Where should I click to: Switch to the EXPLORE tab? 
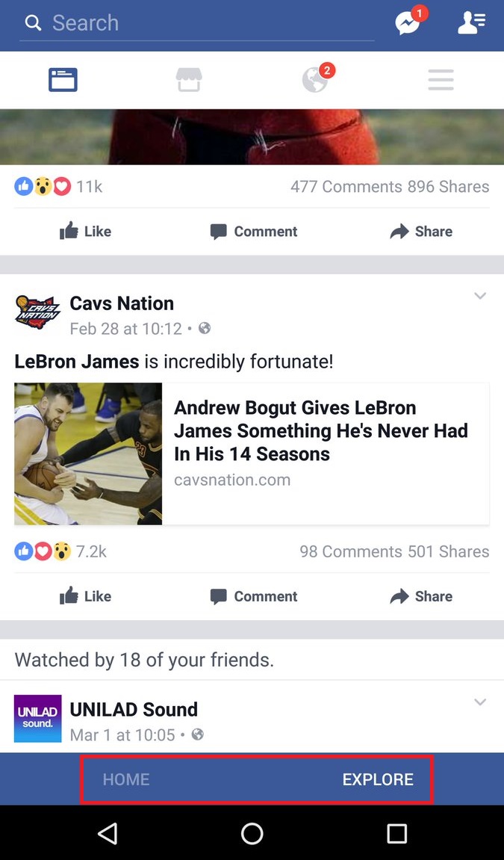point(378,779)
